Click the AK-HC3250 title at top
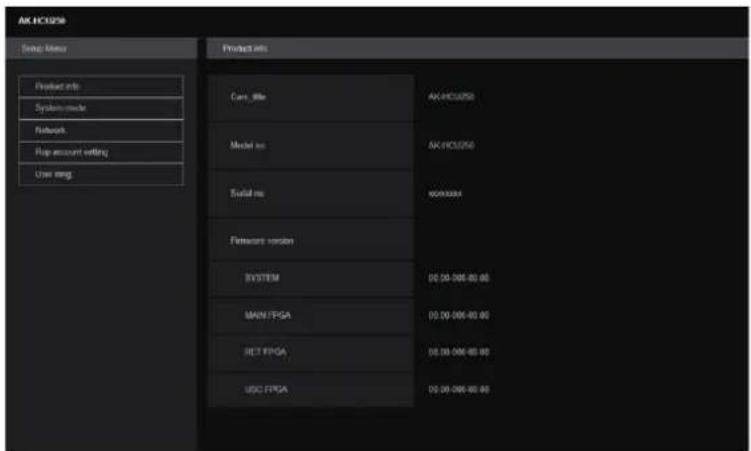751x451 pixels. [42, 21]
